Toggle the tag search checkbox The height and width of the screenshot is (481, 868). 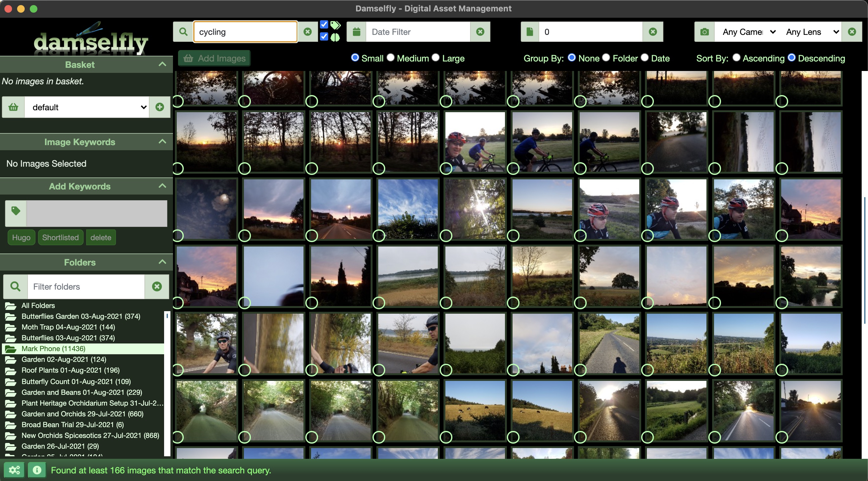tap(324, 25)
